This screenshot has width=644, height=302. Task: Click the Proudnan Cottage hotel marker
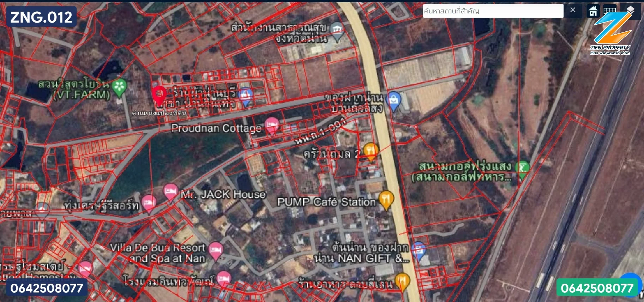pyautogui.click(x=272, y=126)
